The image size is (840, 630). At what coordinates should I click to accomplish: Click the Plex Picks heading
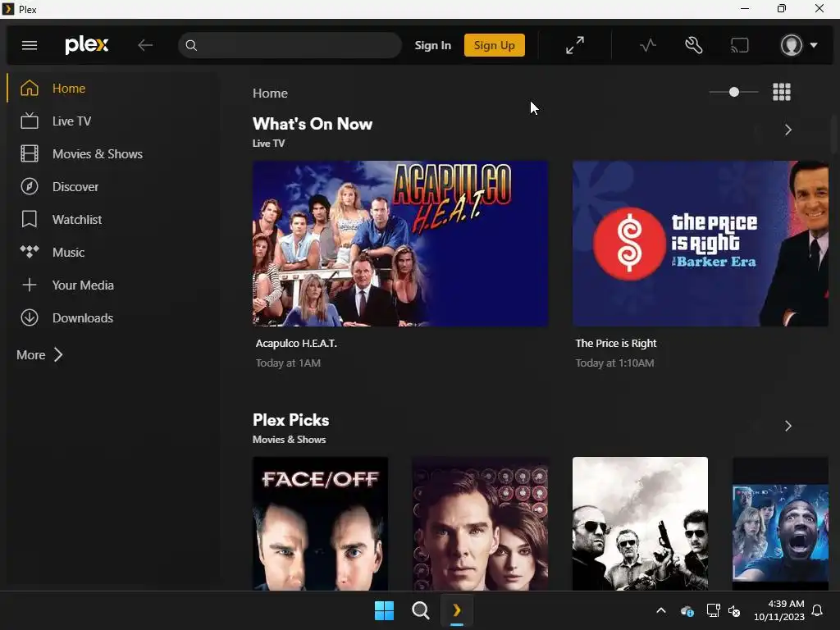pos(291,420)
